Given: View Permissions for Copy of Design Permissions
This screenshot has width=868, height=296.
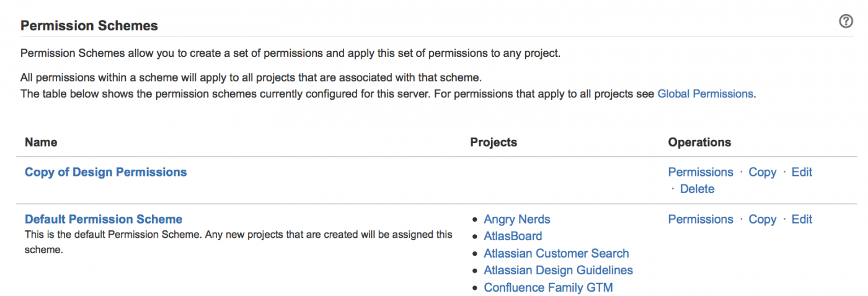Looking at the screenshot, I should (x=700, y=172).
